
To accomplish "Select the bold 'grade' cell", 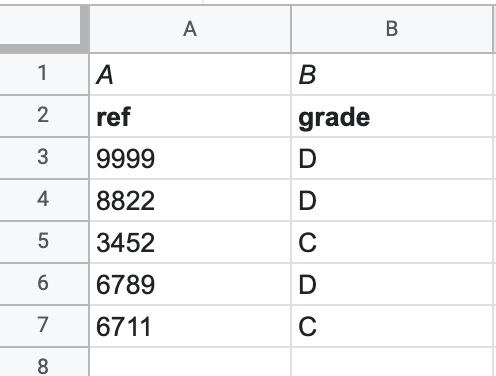I will click(392, 116).
